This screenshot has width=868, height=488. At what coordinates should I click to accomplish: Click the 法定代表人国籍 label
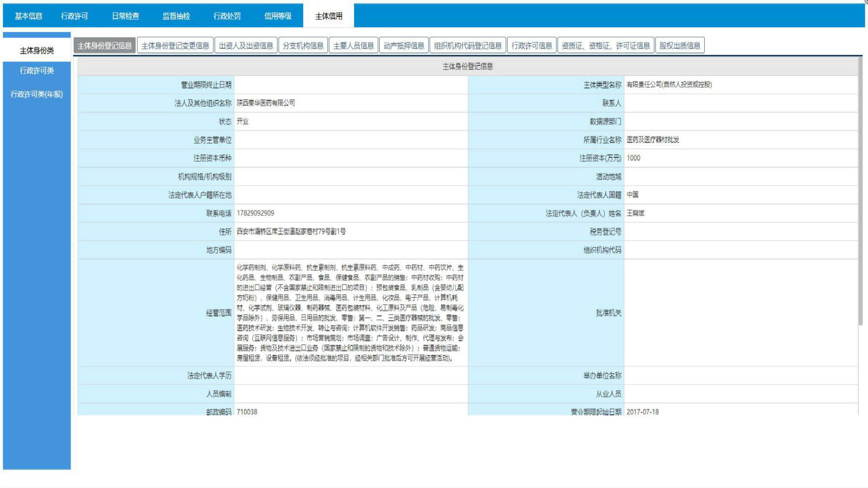tap(599, 195)
